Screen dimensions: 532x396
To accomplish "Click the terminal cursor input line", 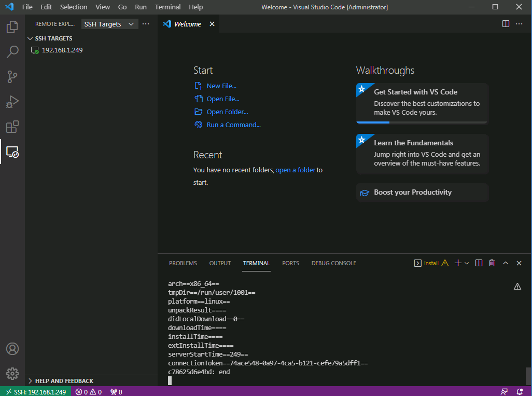I will (170, 381).
